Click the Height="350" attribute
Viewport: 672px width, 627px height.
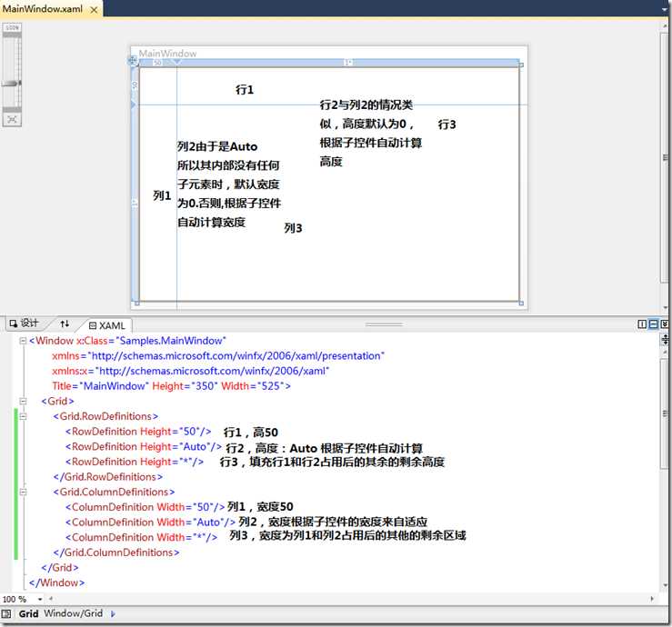tap(185, 386)
